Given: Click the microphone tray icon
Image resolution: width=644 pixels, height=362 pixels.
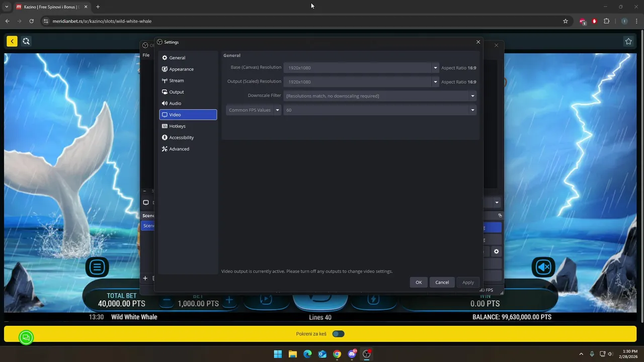Looking at the screenshot, I should [592, 354].
